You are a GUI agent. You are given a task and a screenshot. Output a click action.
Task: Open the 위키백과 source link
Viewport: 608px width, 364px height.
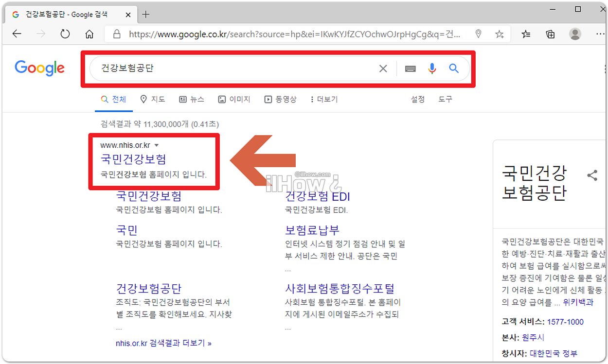(578, 302)
